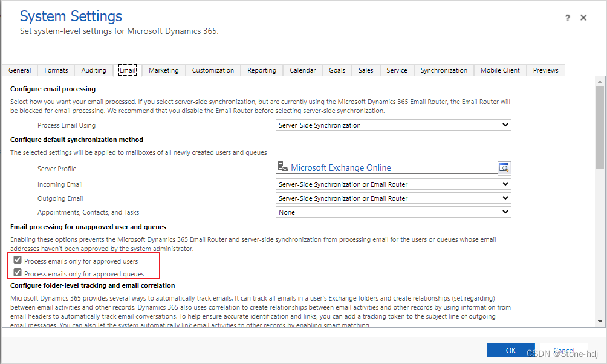Viewport: 607px width, 364px height.
Task: Click Configure folder-level tracking and email correlation heading
Action: coord(93,285)
